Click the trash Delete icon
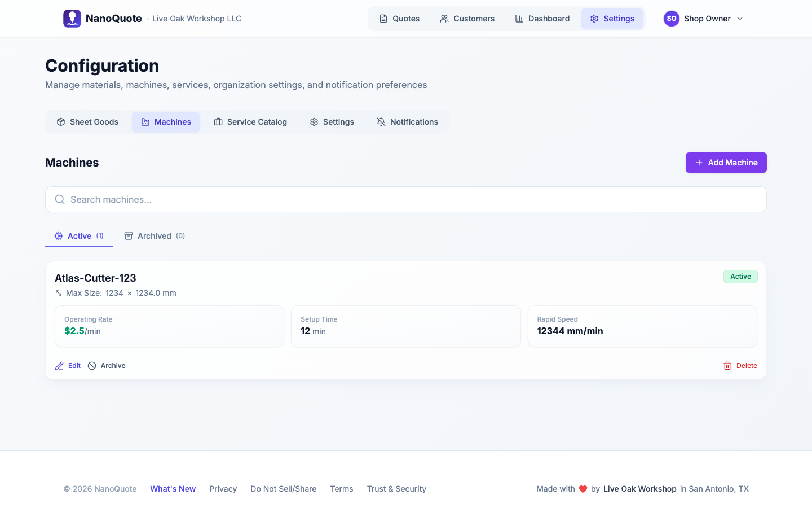This screenshot has width=812, height=508. (x=727, y=366)
